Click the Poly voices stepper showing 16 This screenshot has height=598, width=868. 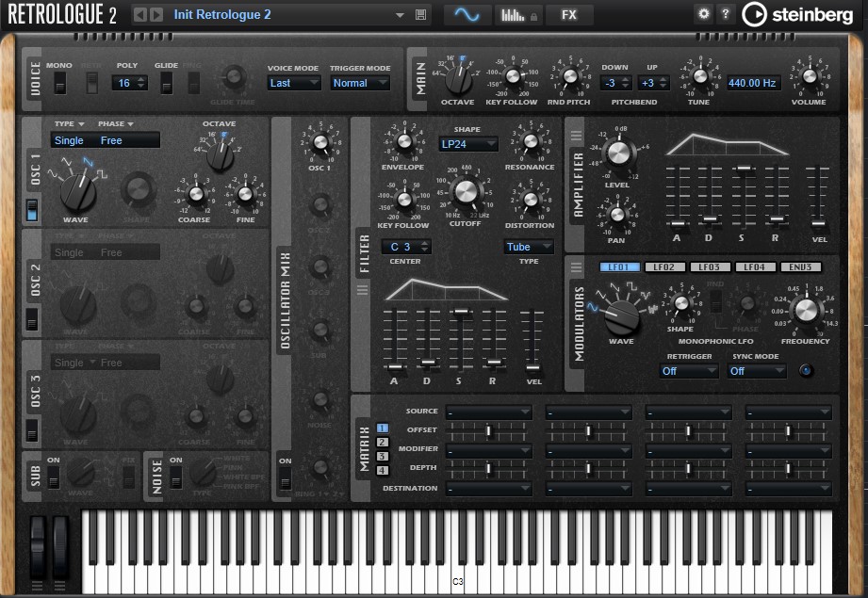tap(129, 83)
